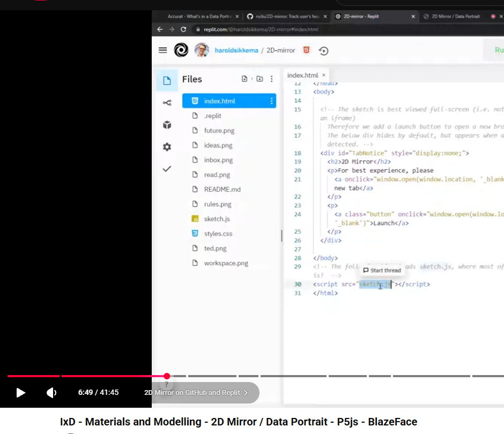
Task: Create a new folder in Files panel
Action: coord(259,79)
